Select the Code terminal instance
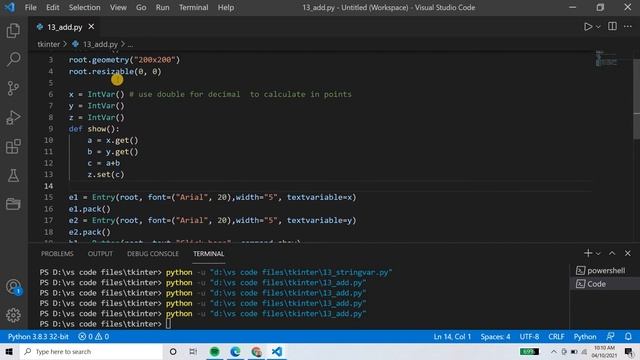 click(x=604, y=284)
